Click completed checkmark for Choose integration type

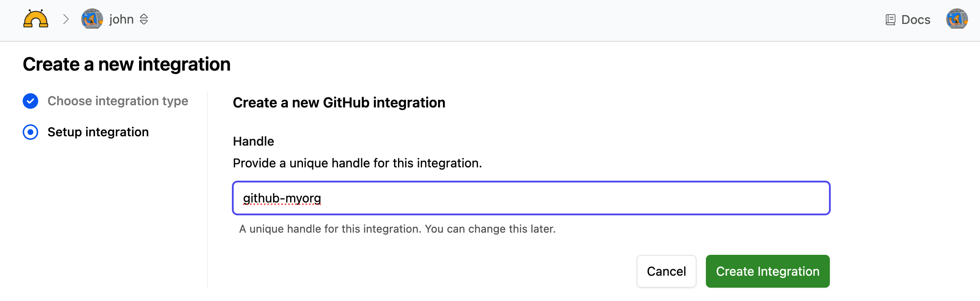click(x=31, y=101)
